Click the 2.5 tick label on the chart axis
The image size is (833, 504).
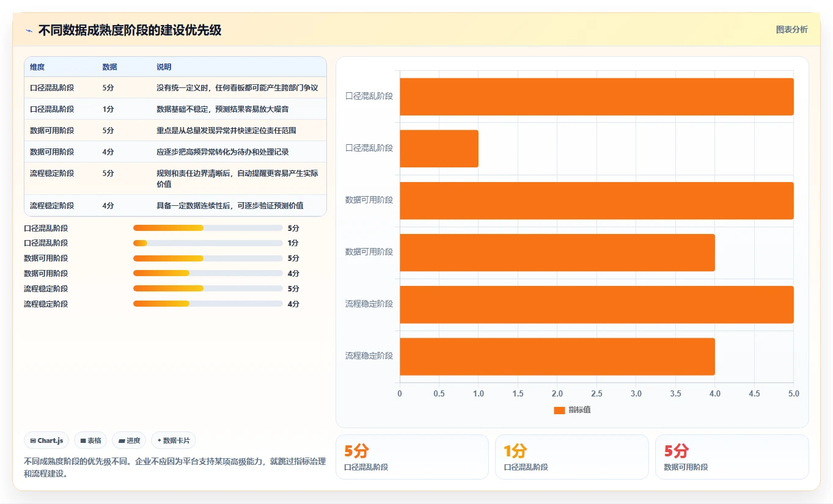[x=596, y=394]
